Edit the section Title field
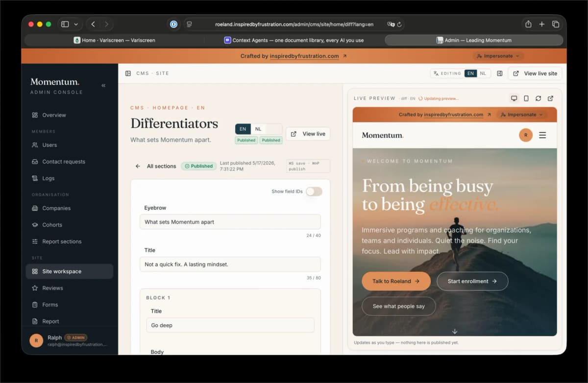Viewport: 588px width, 383px height. tap(230, 264)
